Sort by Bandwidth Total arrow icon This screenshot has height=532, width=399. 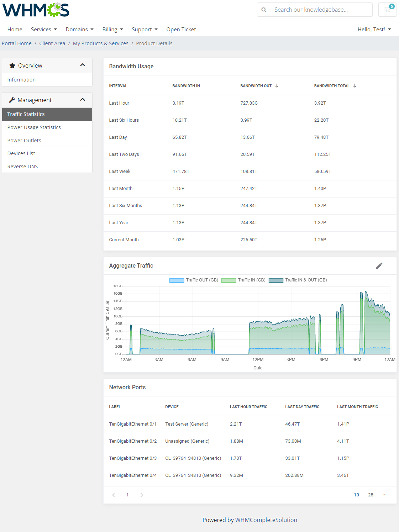pos(355,86)
